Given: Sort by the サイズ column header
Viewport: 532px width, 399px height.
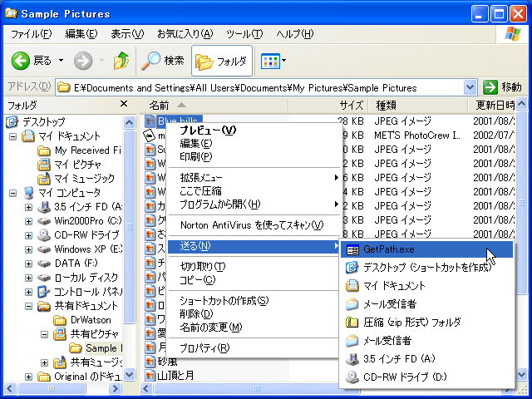Looking at the screenshot, I should coord(328,106).
